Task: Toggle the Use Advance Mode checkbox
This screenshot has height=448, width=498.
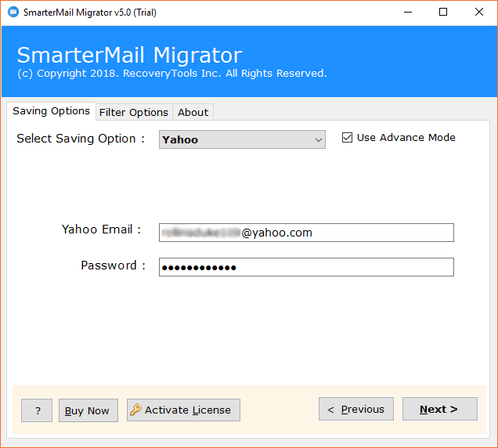Action: click(347, 138)
